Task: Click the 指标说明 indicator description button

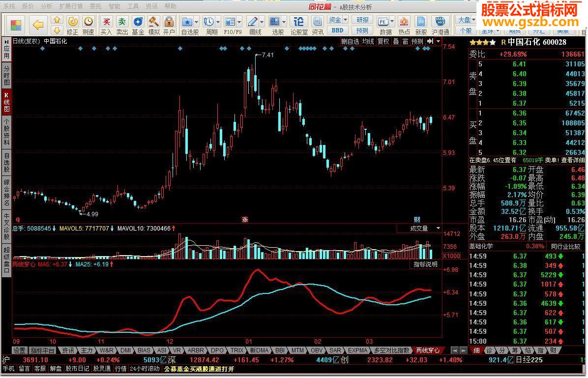Action: pos(426,264)
